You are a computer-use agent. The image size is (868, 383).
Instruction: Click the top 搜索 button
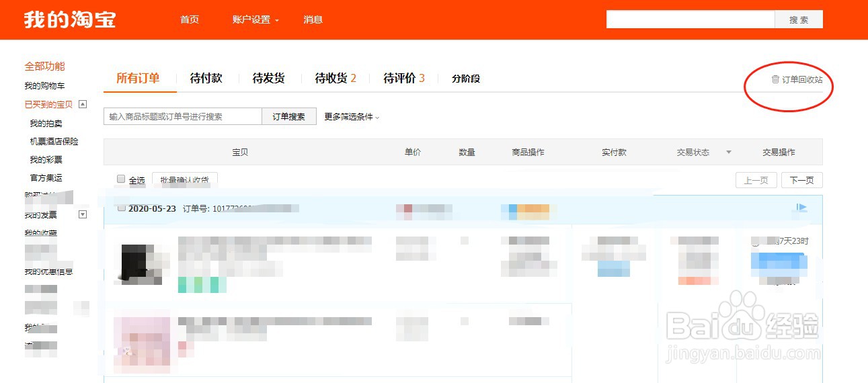pos(799,19)
